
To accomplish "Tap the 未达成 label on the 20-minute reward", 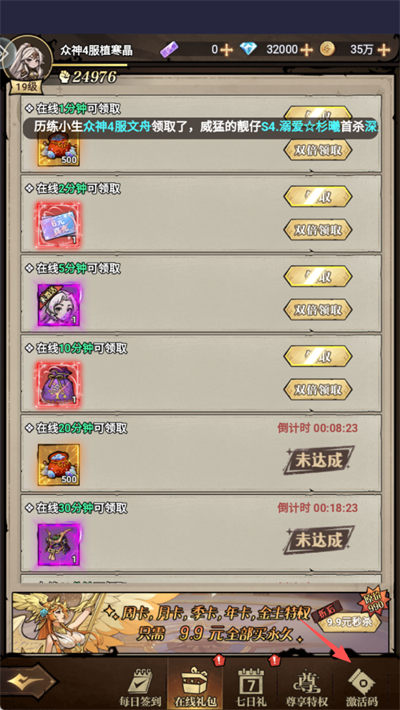I will 318,460.
